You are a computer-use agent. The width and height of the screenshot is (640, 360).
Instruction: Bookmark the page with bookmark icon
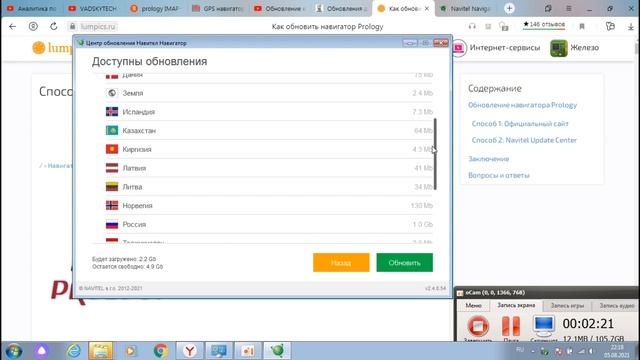coord(582,27)
